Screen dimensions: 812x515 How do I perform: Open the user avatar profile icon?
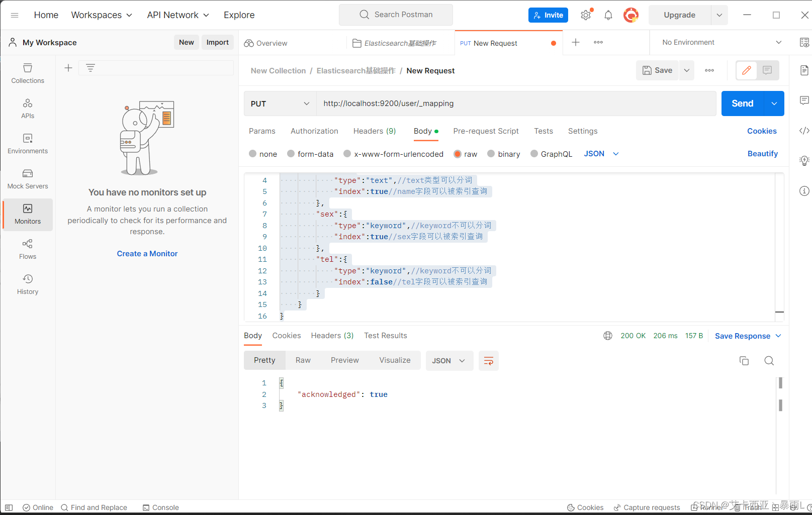tap(631, 15)
